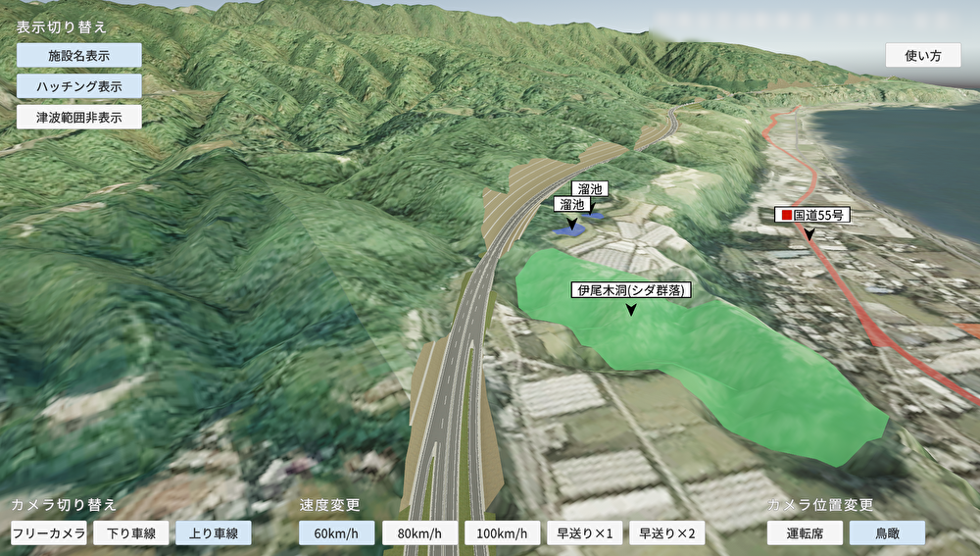980x556 pixels.
Task: Open the 使い方 help button
Action: pos(922,55)
